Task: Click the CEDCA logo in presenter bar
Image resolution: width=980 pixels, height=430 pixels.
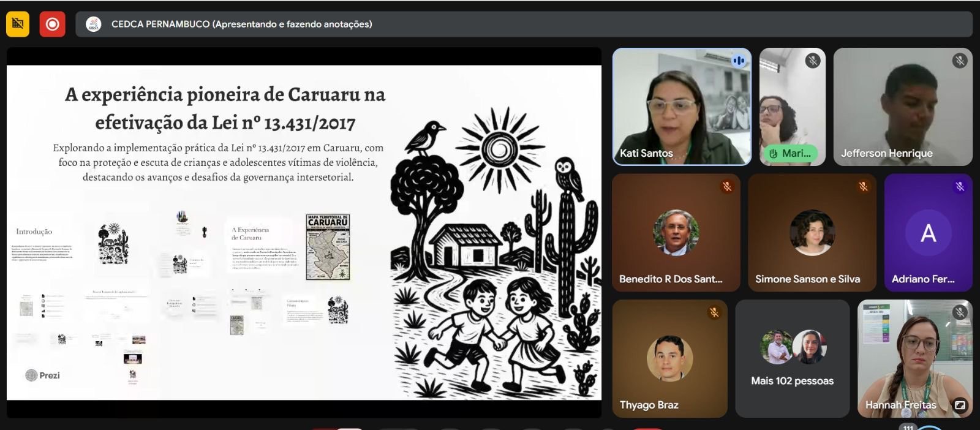Action: click(94, 24)
